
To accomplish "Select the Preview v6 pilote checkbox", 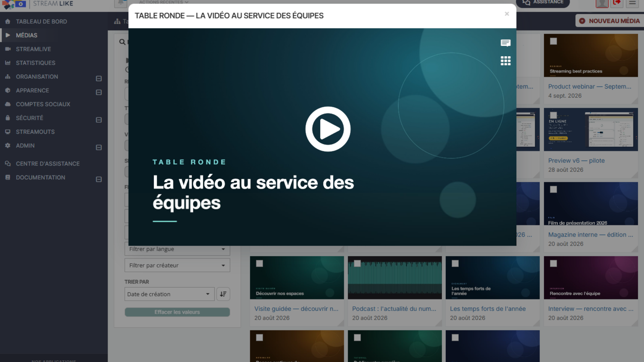I will 553,115.
